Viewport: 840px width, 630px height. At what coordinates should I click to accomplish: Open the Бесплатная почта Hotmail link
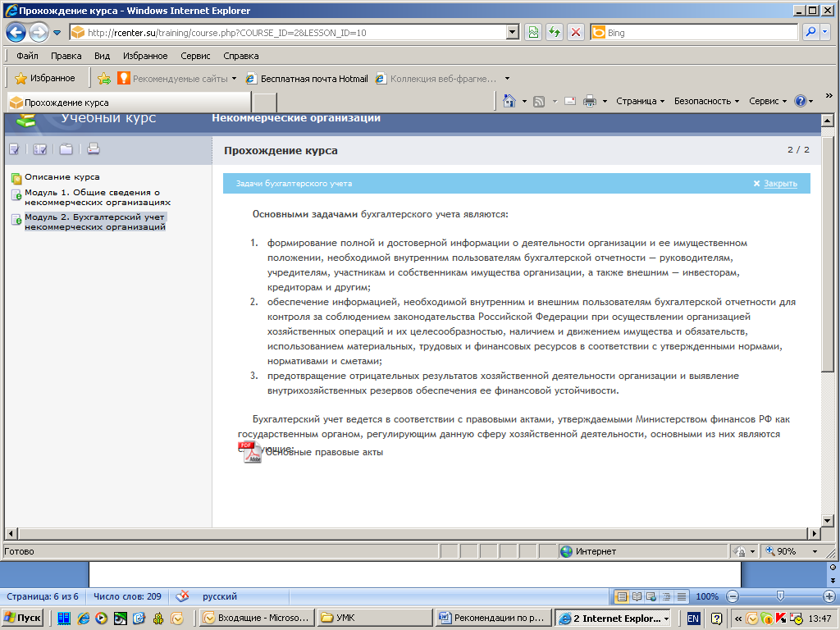307,79
